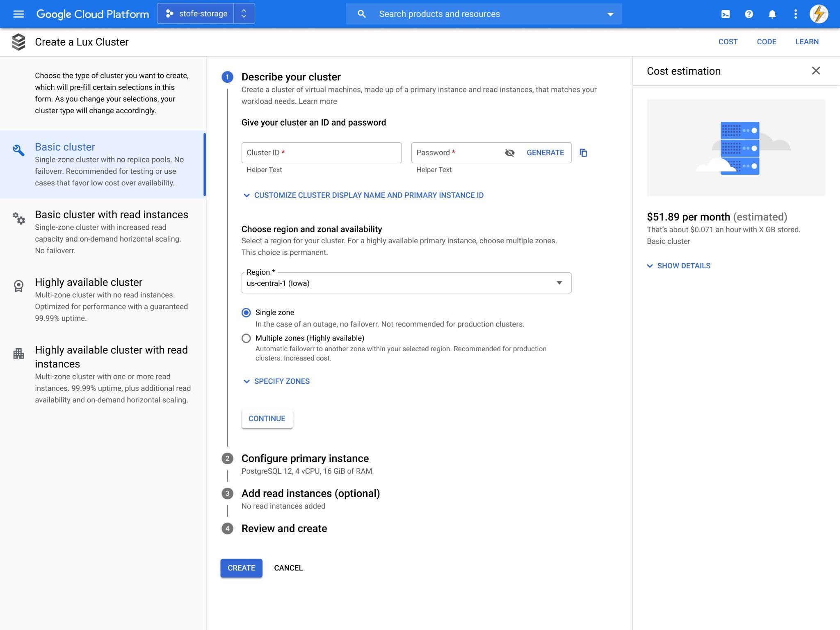Click the CANCEL button
840x630 pixels.
(288, 568)
